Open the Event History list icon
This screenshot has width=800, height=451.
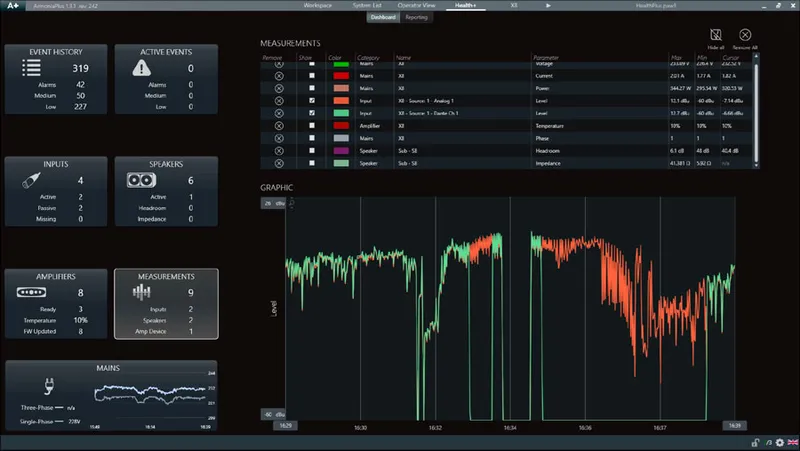pos(31,68)
